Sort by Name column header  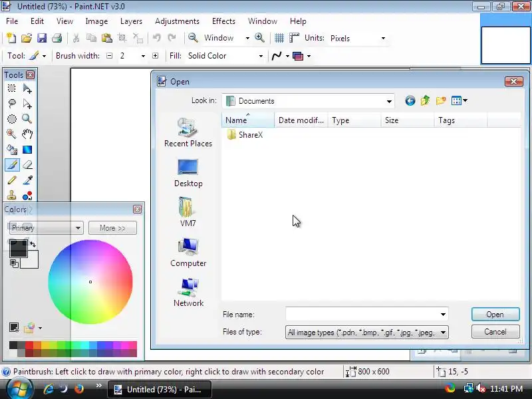click(247, 120)
